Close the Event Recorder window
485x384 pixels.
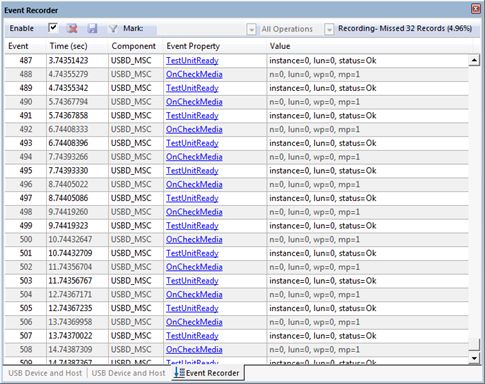click(476, 9)
